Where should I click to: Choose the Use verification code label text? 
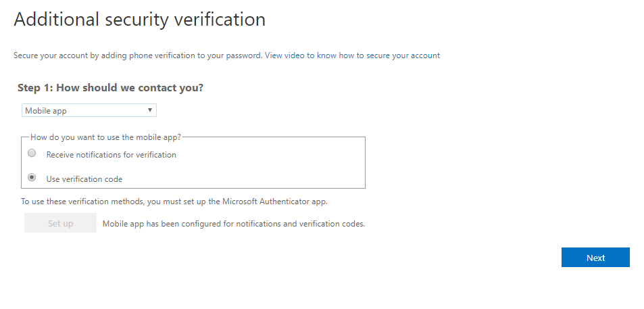84,179
